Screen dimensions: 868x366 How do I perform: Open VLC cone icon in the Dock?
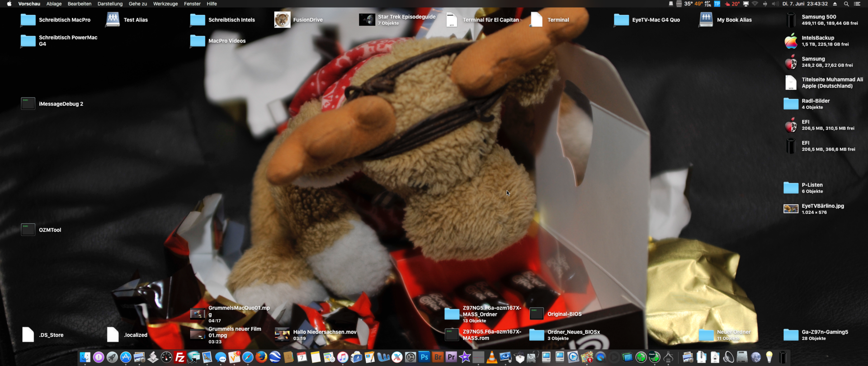pos(492,357)
